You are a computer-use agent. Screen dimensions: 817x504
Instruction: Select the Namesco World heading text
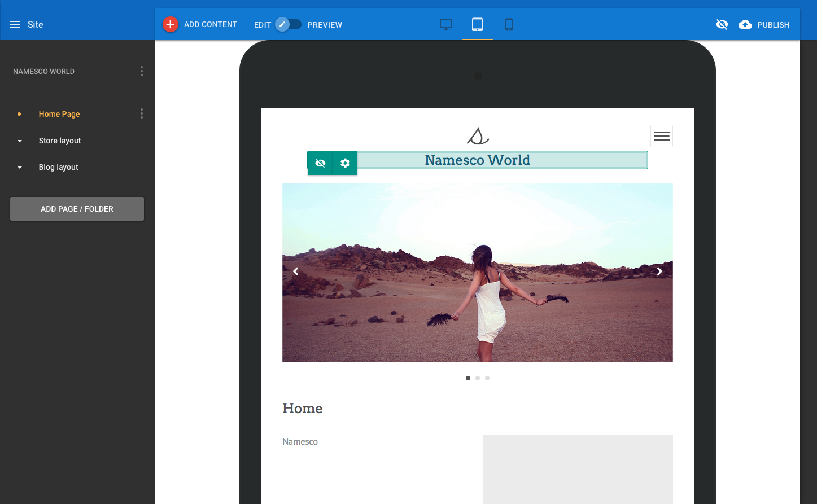(x=478, y=160)
